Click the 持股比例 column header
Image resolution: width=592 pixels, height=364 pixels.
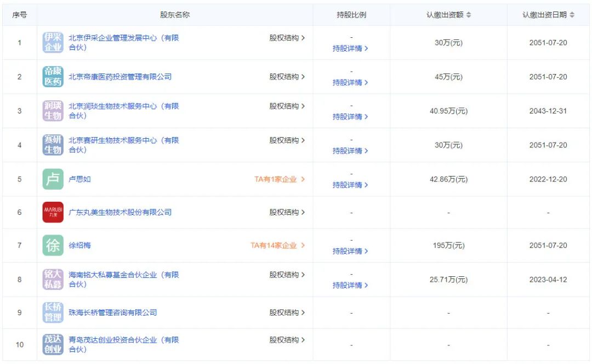pos(351,15)
